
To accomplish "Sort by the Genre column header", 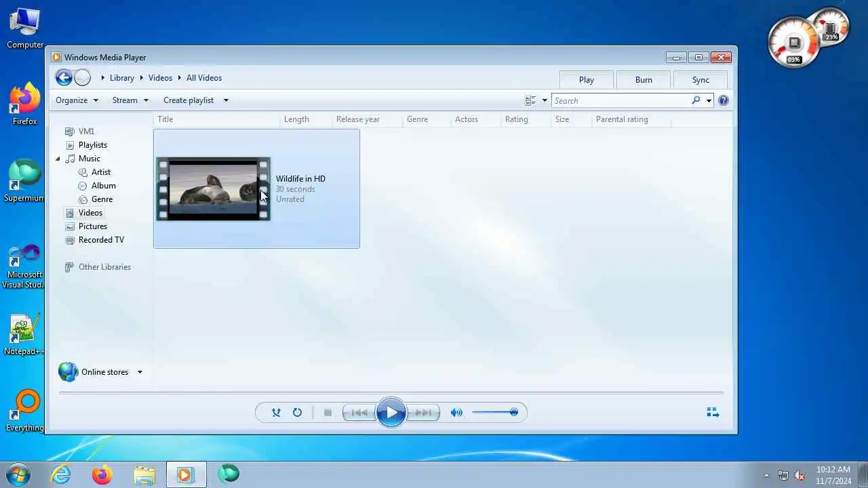I will (x=417, y=119).
